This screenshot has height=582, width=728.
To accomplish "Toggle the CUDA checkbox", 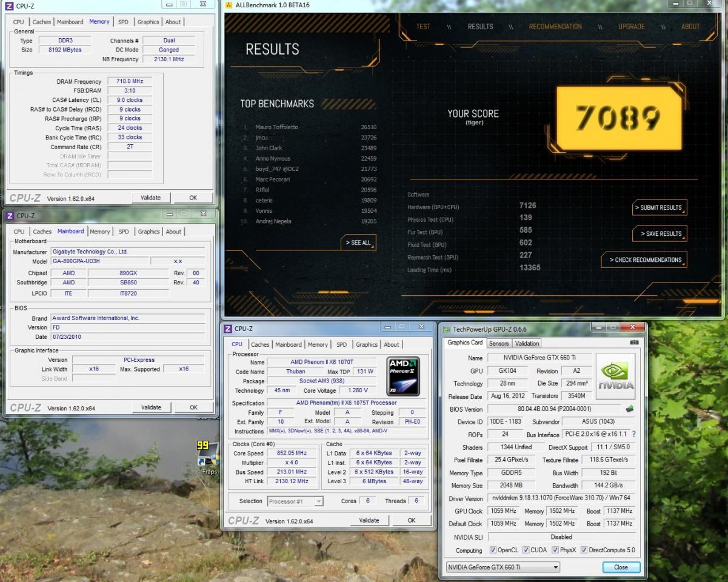I will coord(525,550).
